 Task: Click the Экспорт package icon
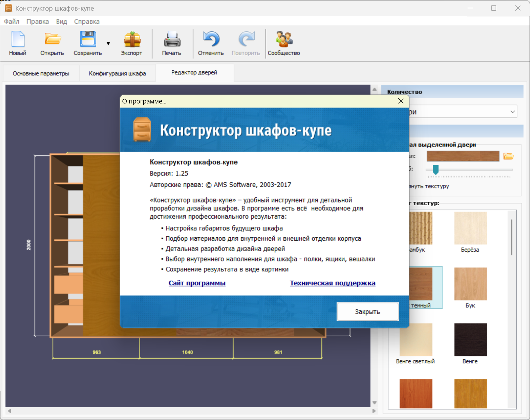tap(132, 39)
